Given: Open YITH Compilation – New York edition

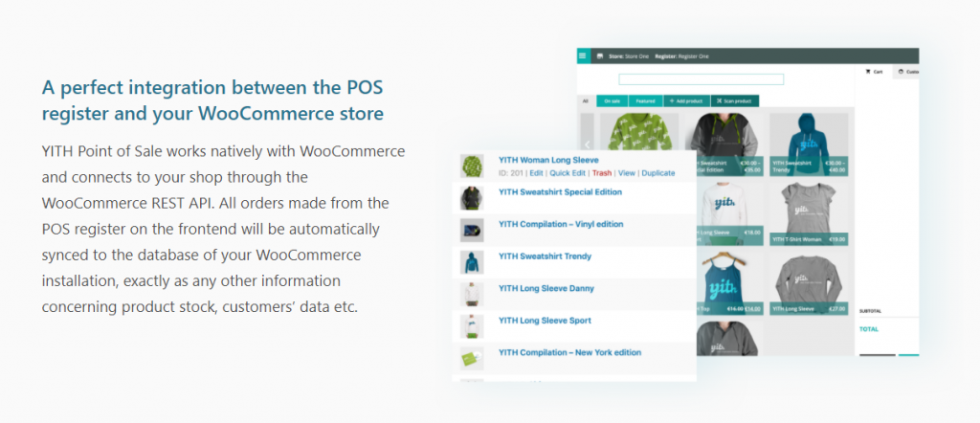Looking at the screenshot, I should [x=570, y=352].
